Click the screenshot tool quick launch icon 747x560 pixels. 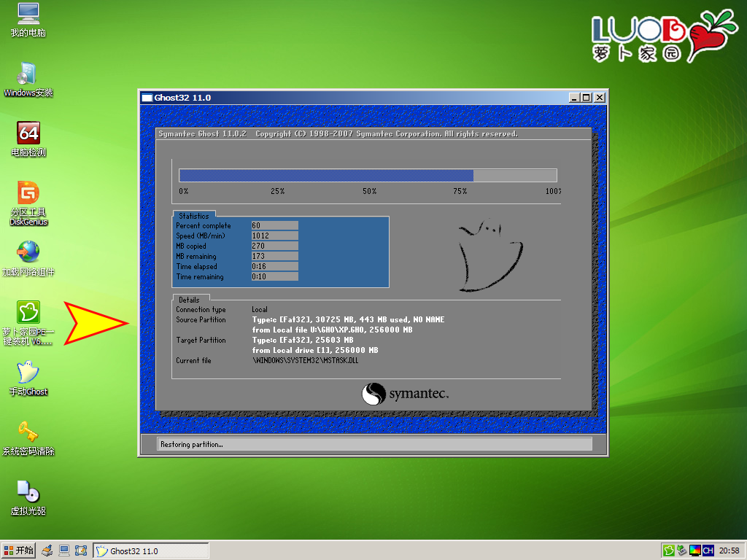point(81,551)
